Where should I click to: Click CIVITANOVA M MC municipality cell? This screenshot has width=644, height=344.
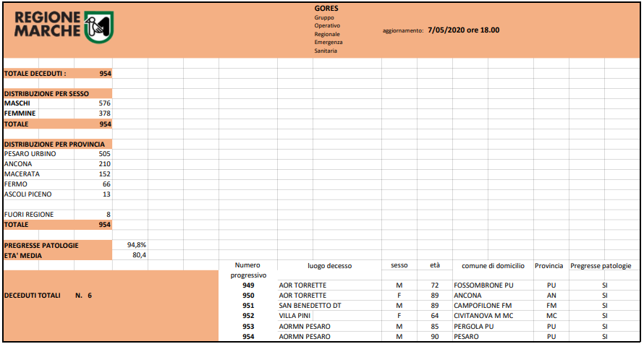(483, 316)
